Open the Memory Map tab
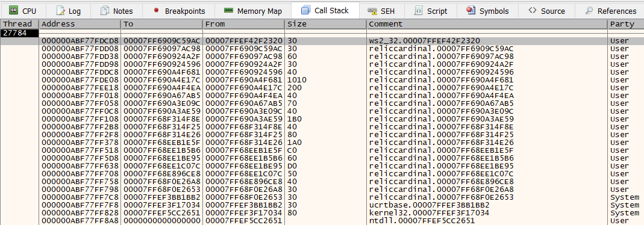Screen dimensions: 644x225 (x=253, y=11)
